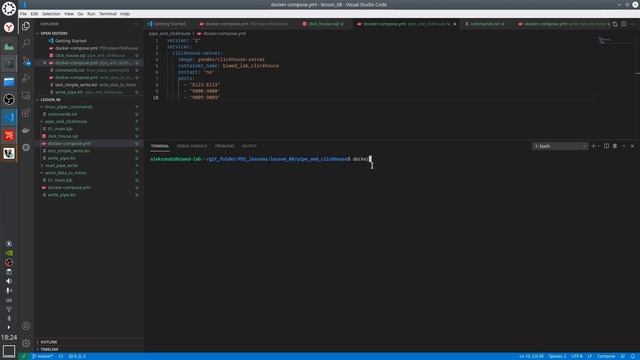Click the open changes icon in editor toolbar
This screenshot has height=360, width=640.
(615, 24)
